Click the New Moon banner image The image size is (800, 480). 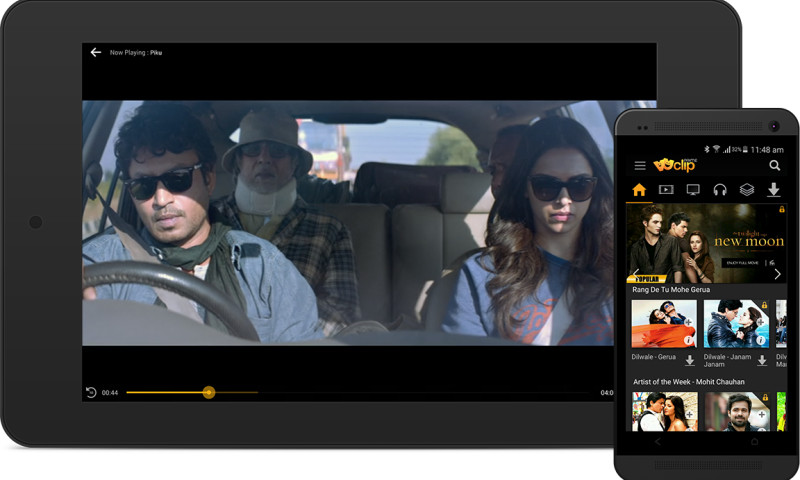(706, 243)
